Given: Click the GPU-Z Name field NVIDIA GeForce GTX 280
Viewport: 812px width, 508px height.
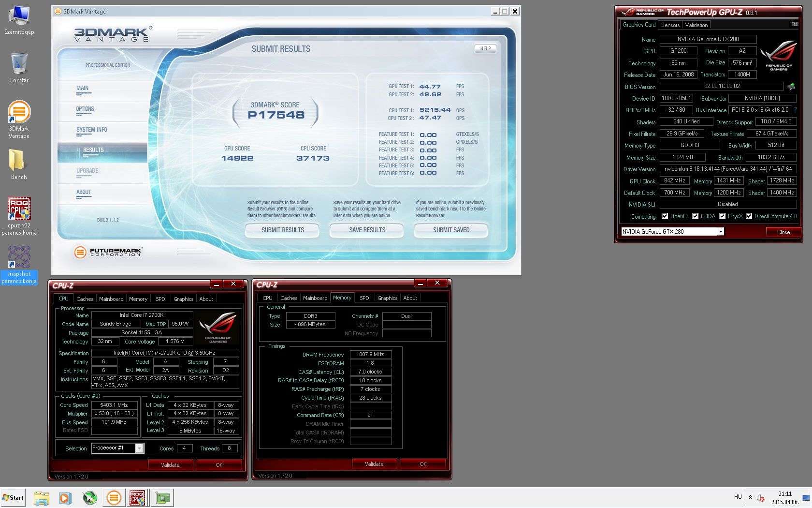Looking at the screenshot, I should coord(708,39).
